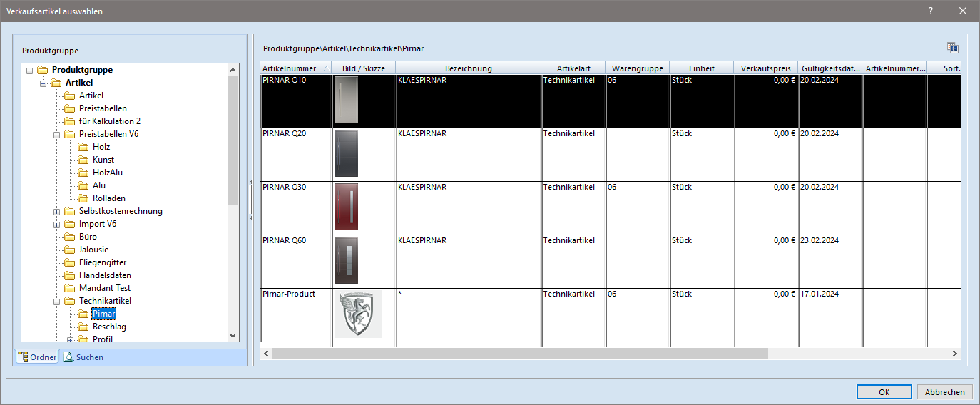This screenshot has height=405, width=980.
Task: Open the Beschlag folder
Action: pyautogui.click(x=109, y=327)
